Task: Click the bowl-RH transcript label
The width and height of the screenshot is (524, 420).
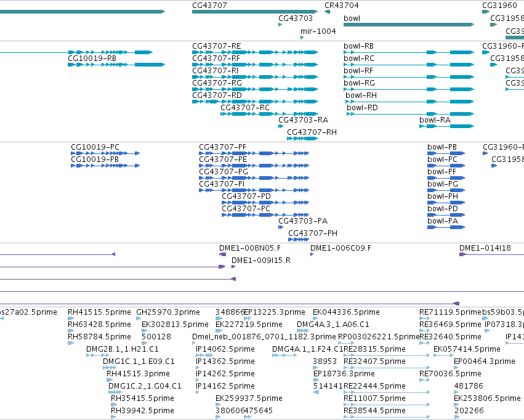Action: point(361,95)
